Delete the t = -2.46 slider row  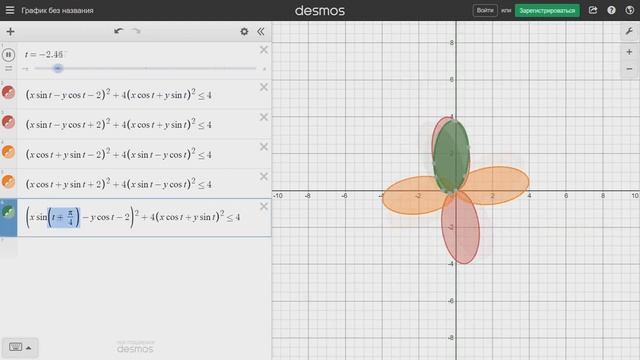(264, 50)
